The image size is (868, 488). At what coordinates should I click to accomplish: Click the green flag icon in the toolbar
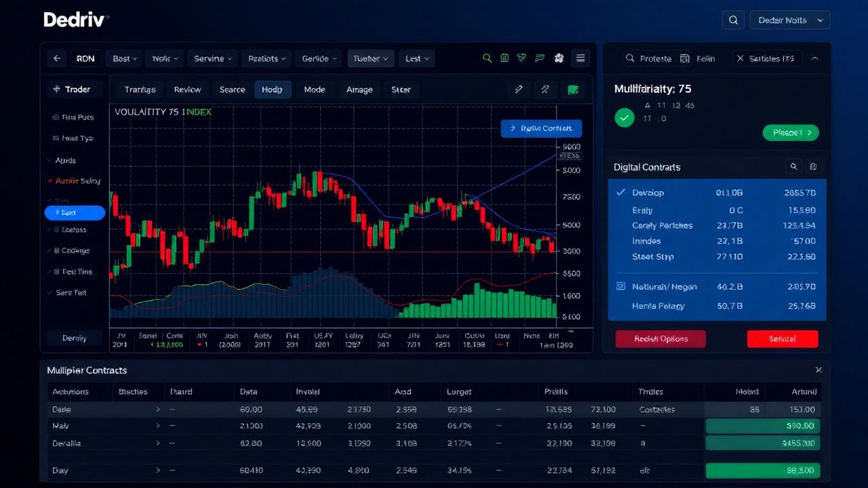(x=540, y=58)
